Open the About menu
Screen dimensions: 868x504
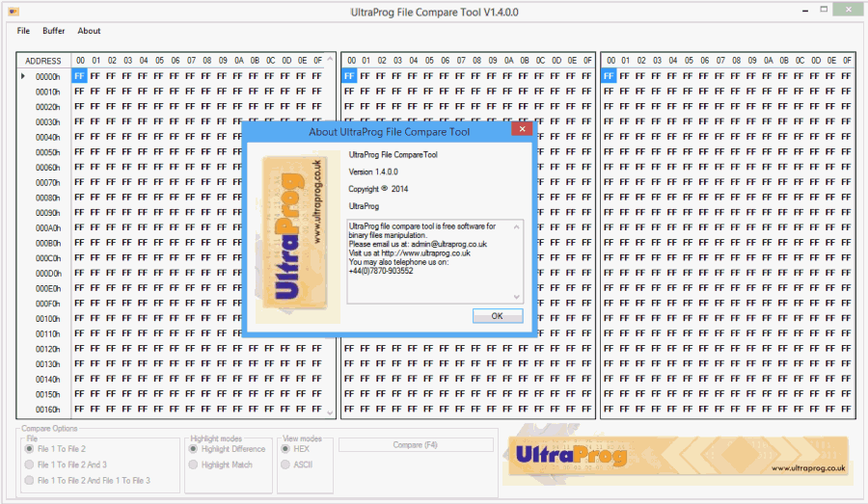pyautogui.click(x=89, y=31)
